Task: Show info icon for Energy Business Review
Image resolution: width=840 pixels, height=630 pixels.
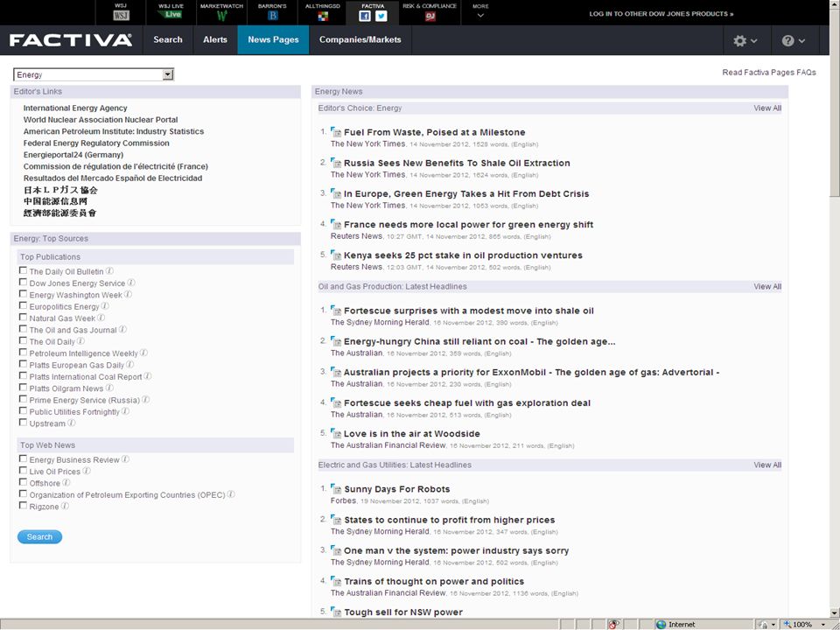Action: pos(125,459)
